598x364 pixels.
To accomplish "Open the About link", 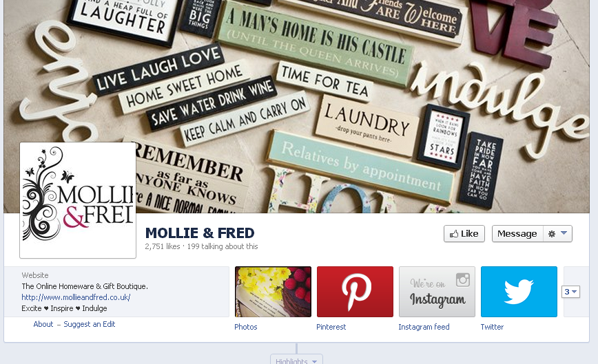I will point(43,324).
